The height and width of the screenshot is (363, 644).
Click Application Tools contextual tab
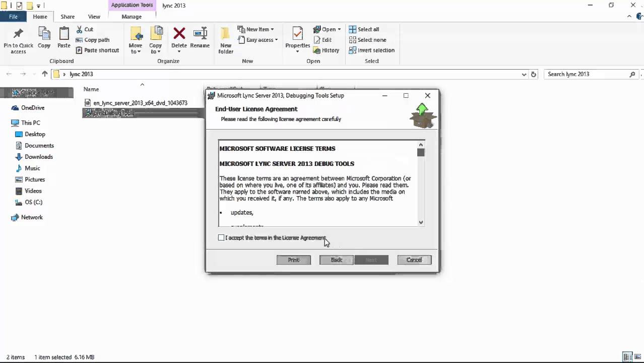tap(132, 5)
